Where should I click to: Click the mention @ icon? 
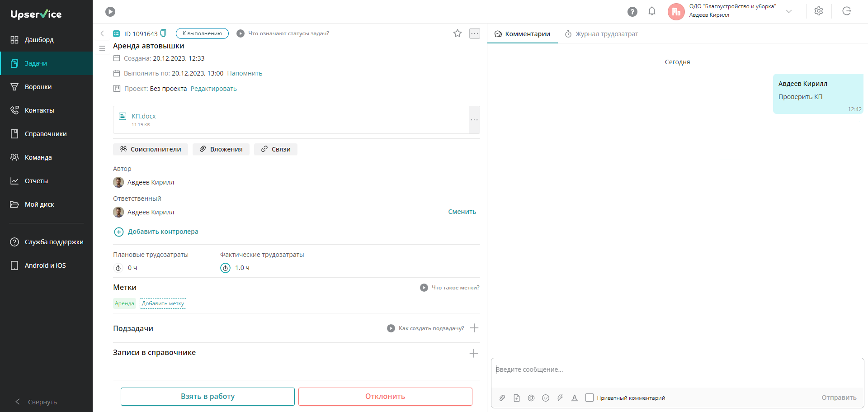pos(531,398)
